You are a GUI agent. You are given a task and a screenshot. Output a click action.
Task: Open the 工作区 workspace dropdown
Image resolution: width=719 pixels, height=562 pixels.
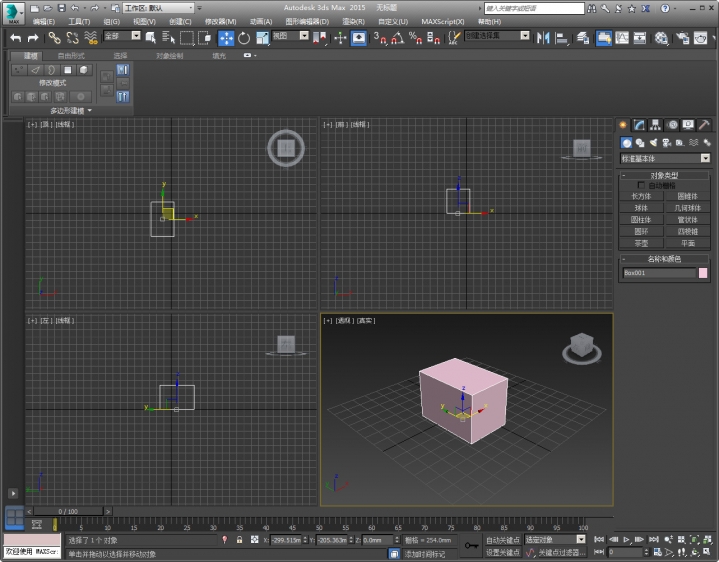(160, 8)
